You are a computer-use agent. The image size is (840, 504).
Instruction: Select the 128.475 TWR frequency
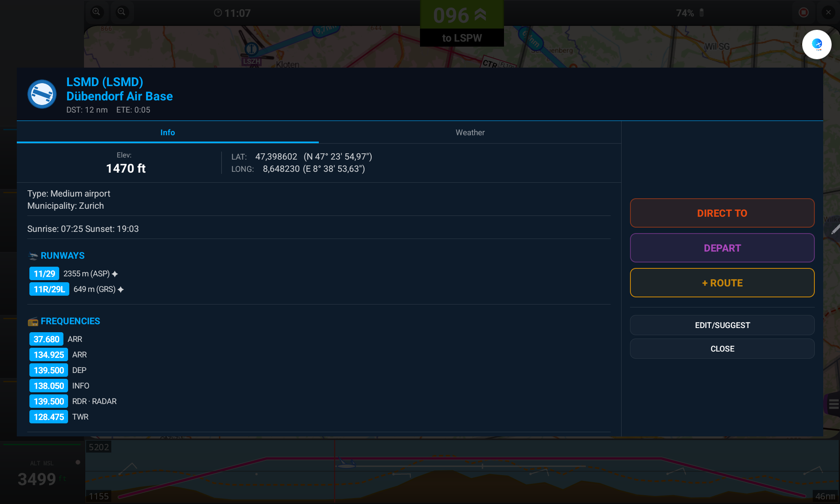pos(59,417)
